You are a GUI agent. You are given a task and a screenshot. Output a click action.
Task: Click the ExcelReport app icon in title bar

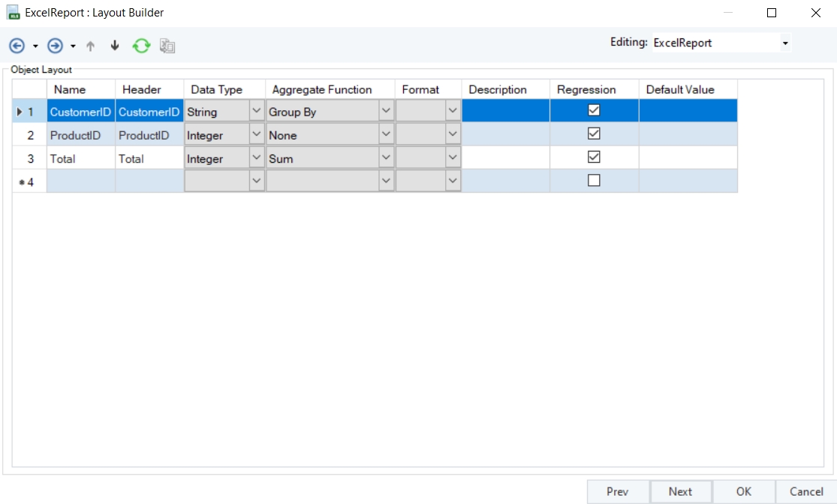pyautogui.click(x=13, y=13)
